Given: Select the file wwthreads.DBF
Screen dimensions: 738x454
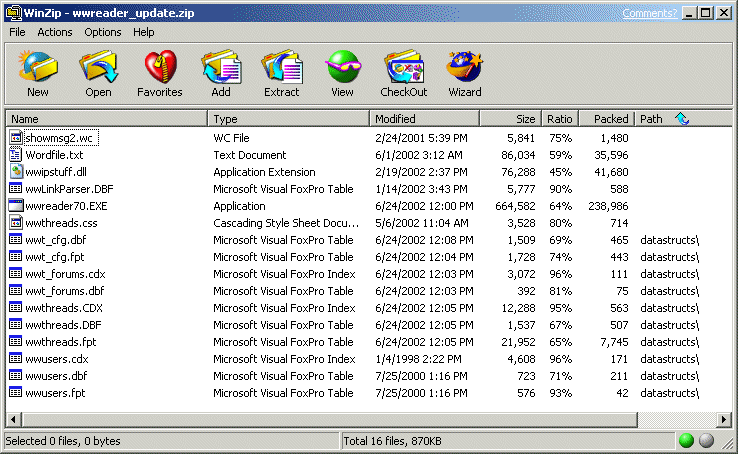Looking at the screenshot, I should pos(63,325).
